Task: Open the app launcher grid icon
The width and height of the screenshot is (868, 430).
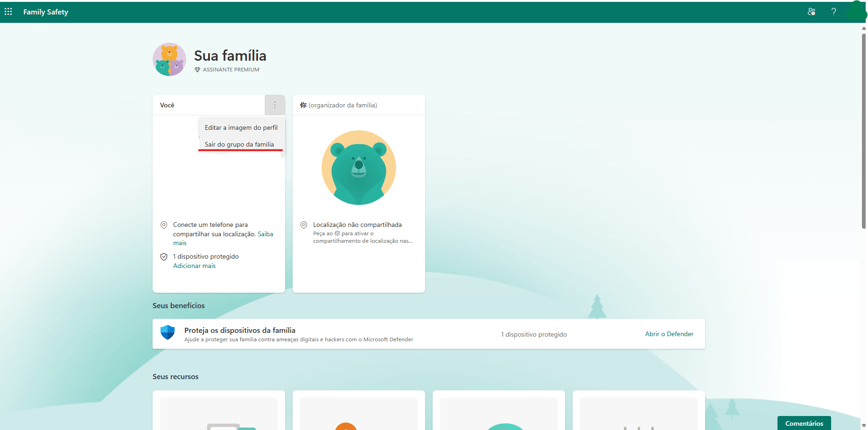Action: pos(8,12)
